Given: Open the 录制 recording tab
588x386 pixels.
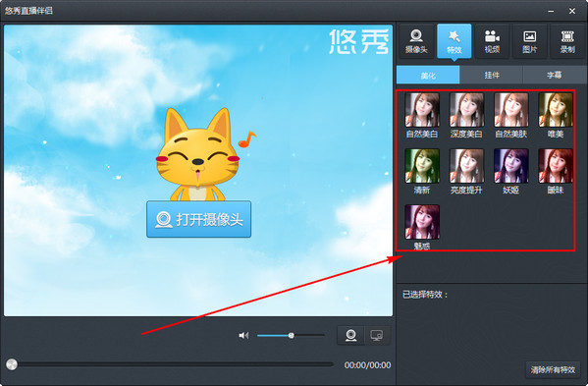Looking at the screenshot, I should click(567, 41).
